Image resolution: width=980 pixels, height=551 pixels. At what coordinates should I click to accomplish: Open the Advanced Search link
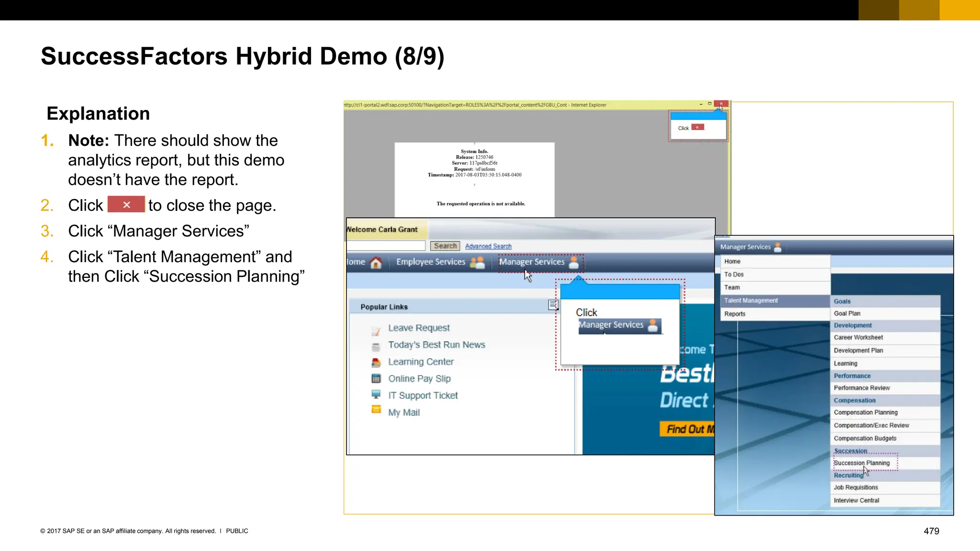(x=488, y=246)
